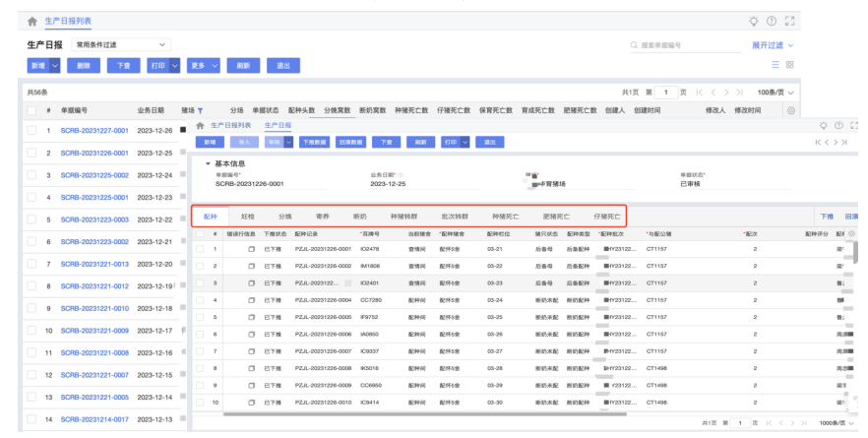Go to previous record arrow in detail toolbar
The width and height of the screenshot is (868, 438).
(827, 143)
